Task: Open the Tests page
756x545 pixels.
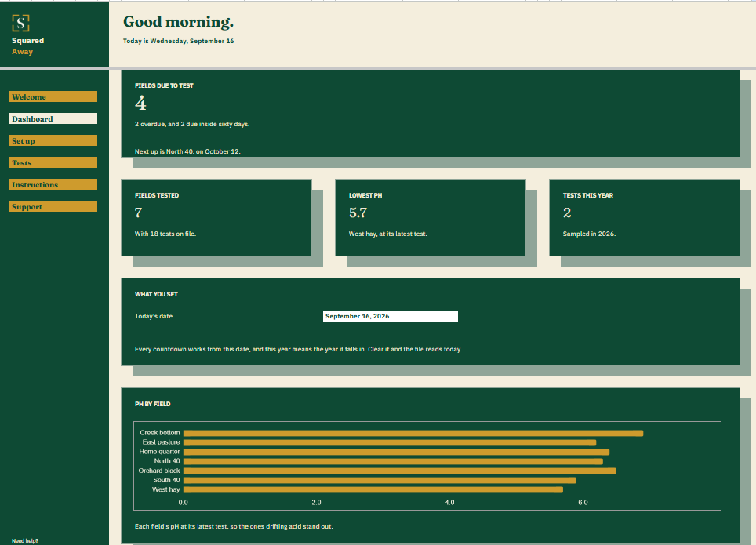Action: point(53,162)
